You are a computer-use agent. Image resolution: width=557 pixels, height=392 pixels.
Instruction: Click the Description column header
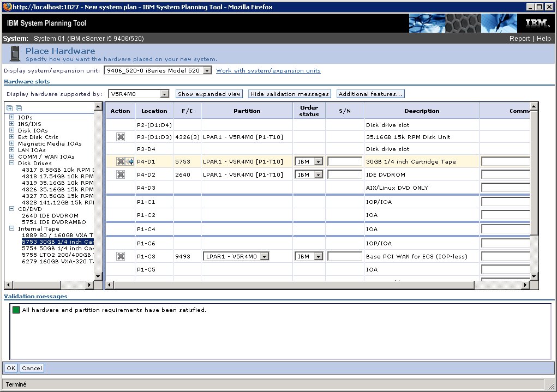tap(422, 111)
